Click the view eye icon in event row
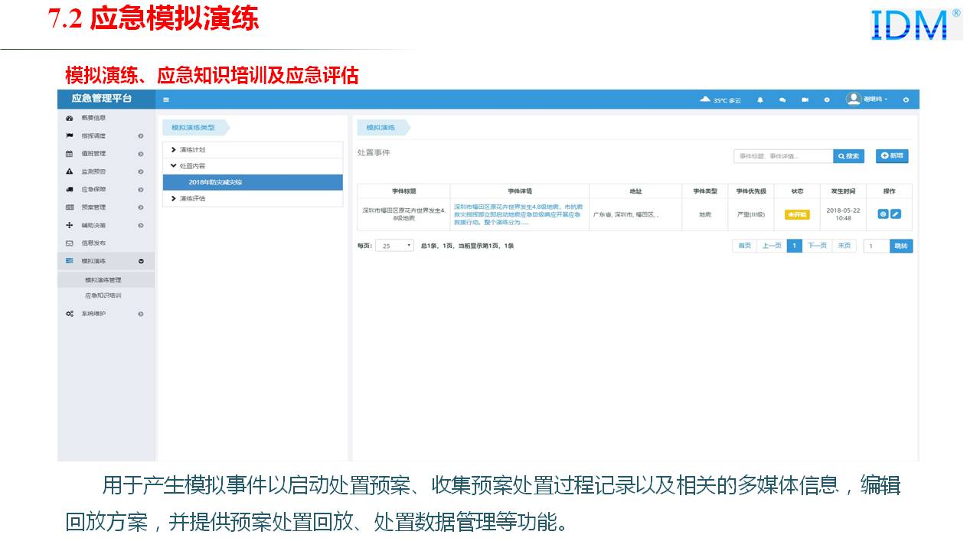 [x=883, y=214]
